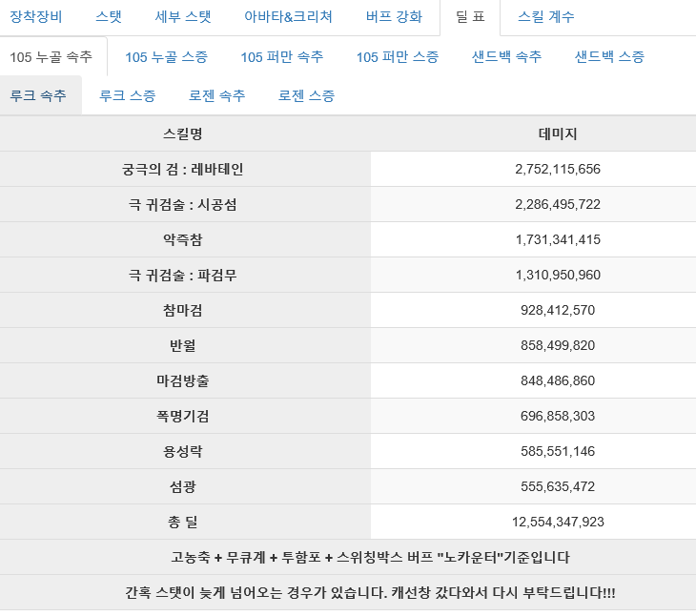The image size is (696, 616).
Task: Select the 105 누골 속추 sub-tab
Action: pos(51,57)
